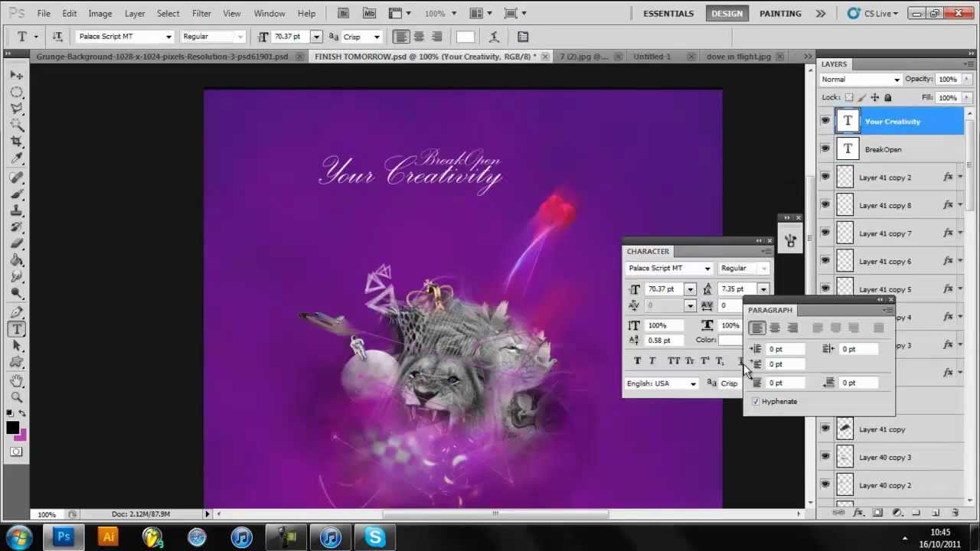Select the Move tool
This screenshot has width=980, height=551.
pos(16,75)
